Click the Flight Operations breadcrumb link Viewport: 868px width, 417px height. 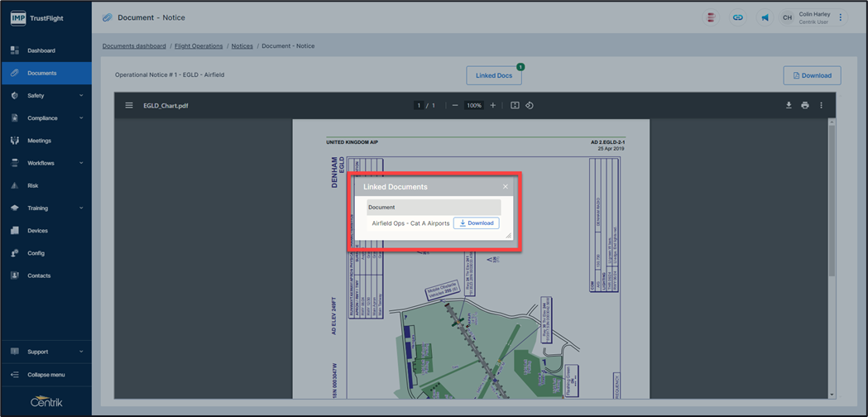[x=199, y=46]
